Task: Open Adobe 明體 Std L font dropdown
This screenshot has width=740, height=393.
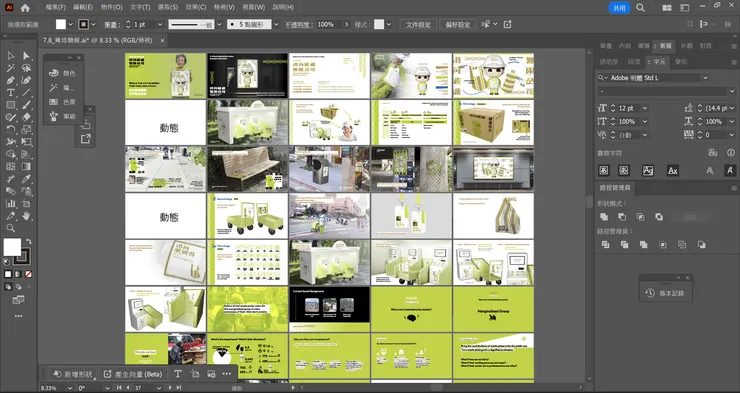Action: [705, 77]
